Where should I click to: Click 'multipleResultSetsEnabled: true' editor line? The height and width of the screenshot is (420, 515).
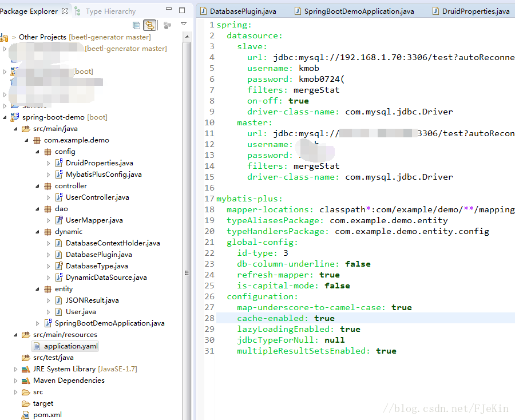pos(316,351)
